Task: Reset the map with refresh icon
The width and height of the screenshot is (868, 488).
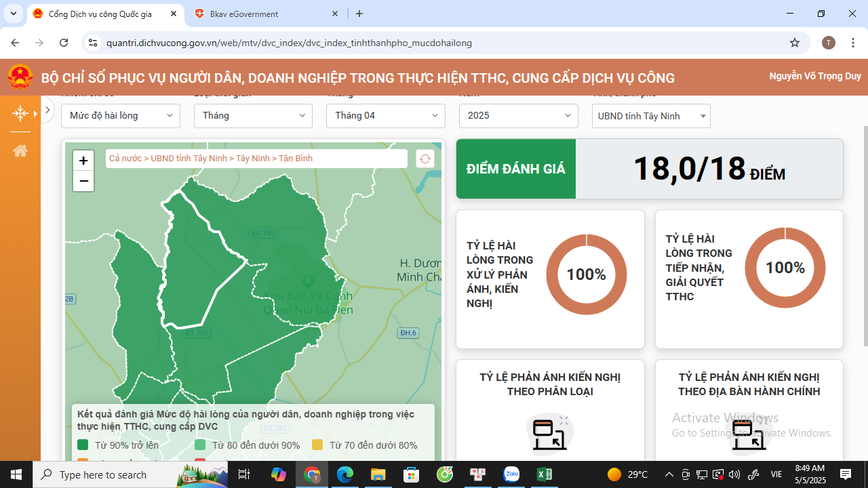Action: click(x=425, y=159)
